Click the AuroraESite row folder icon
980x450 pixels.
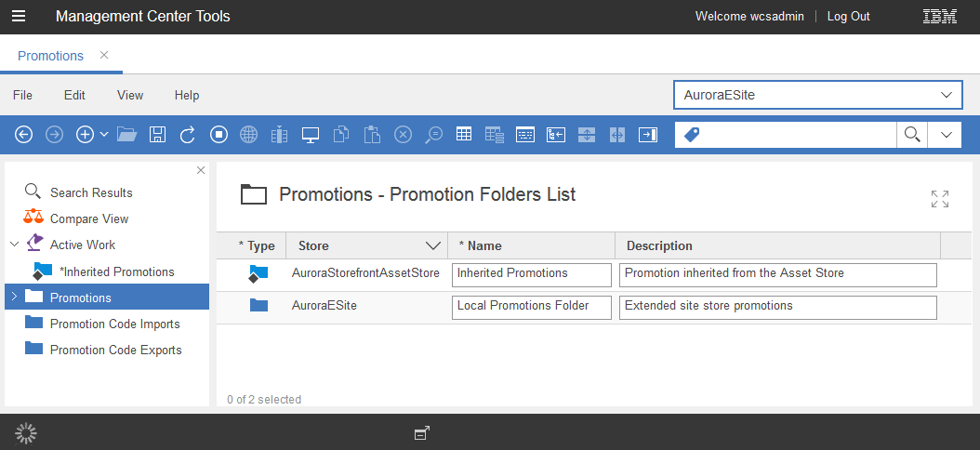258,306
